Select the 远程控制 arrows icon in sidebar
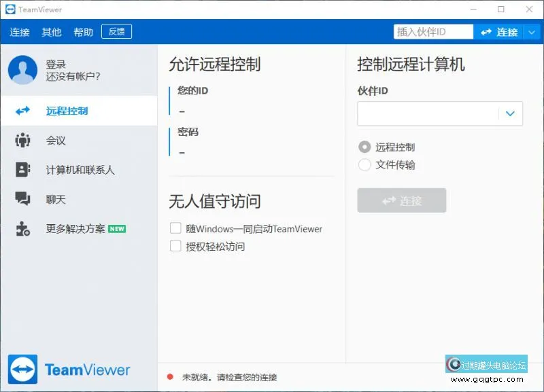The width and height of the screenshot is (544, 392). tap(23, 111)
